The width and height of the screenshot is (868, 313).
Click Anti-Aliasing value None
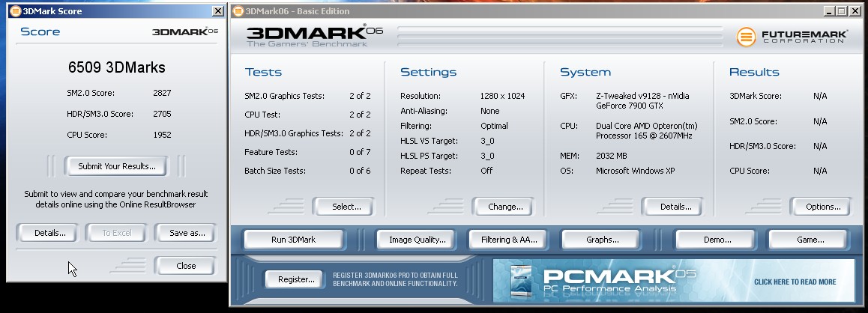click(x=490, y=111)
